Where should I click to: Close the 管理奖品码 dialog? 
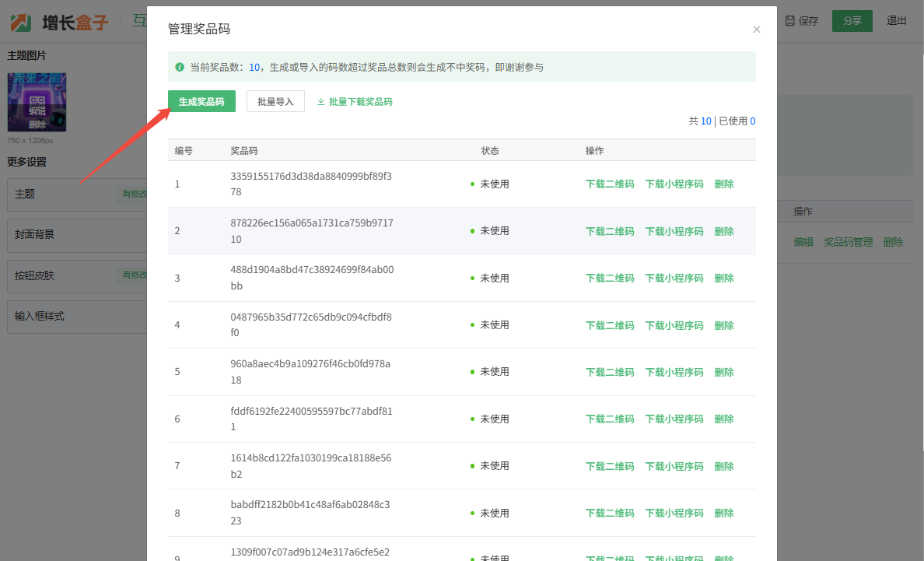pyautogui.click(x=756, y=30)
